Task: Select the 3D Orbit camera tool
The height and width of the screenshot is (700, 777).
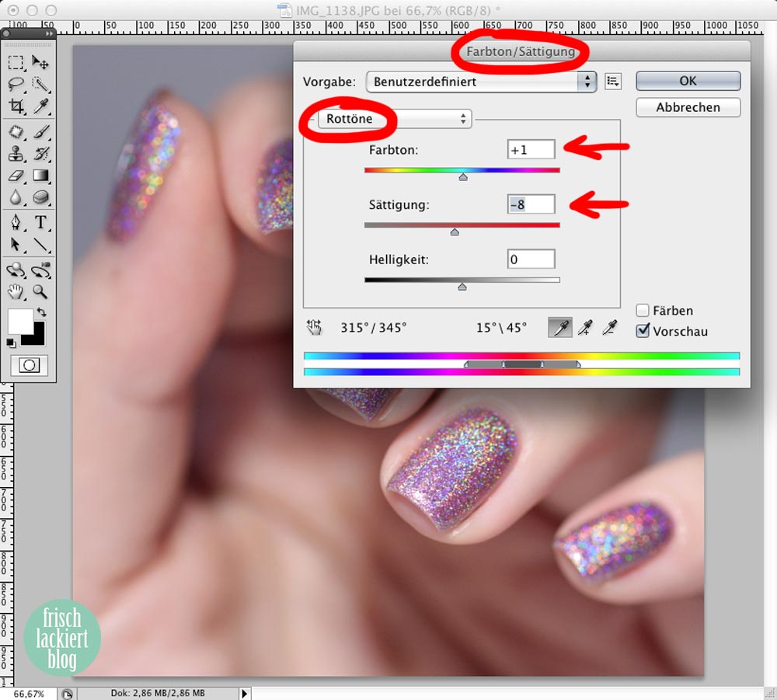Action: [x=40, y=270]
